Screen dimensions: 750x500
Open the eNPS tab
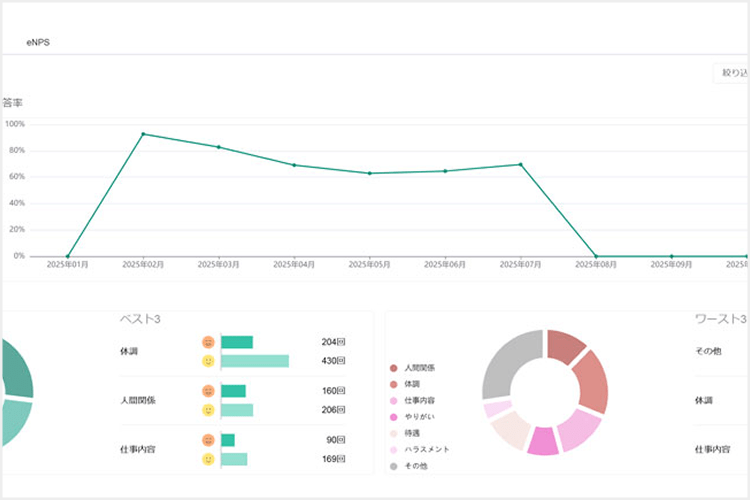click(38, 42)
